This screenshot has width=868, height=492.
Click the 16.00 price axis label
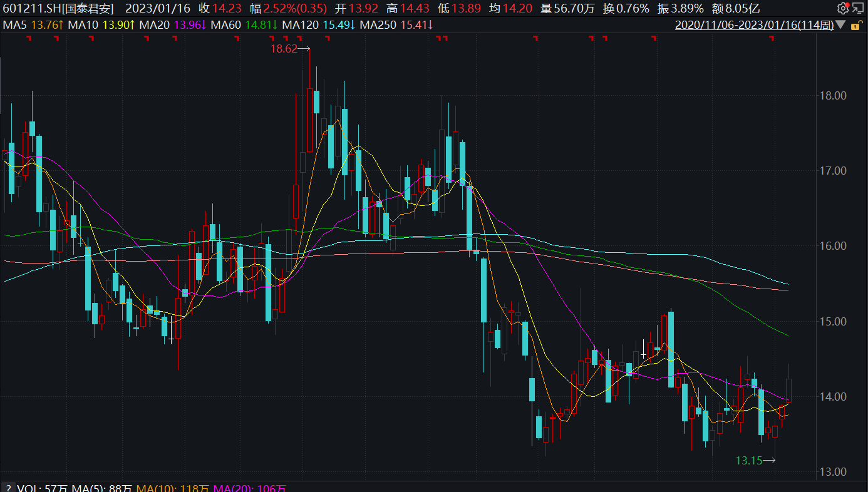coord(834,246)
